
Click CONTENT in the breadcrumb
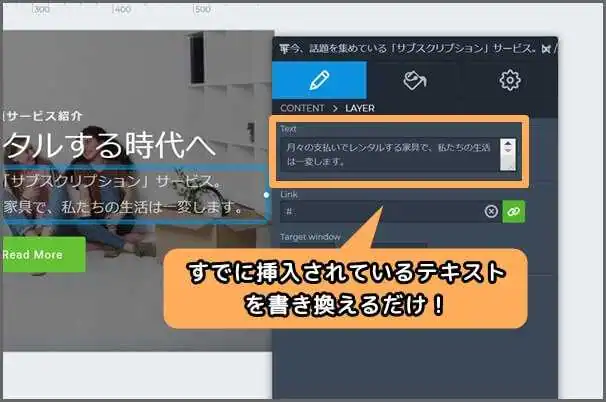[x=302, y=108]
